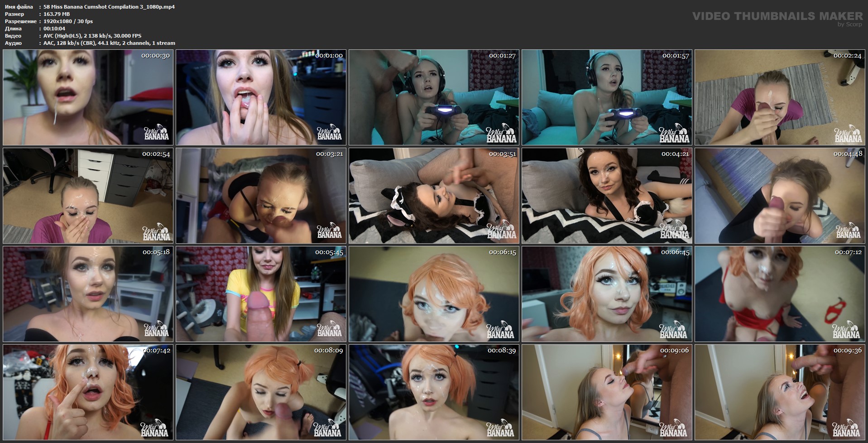
Task: Select the thumbnail at 00:02:54
Action: [x=88, y=196]
